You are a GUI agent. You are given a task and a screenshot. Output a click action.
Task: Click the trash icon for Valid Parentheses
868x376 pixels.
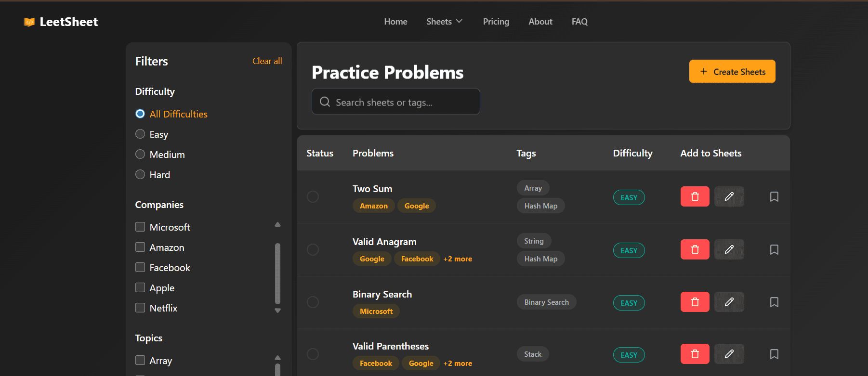pos(695,354)
